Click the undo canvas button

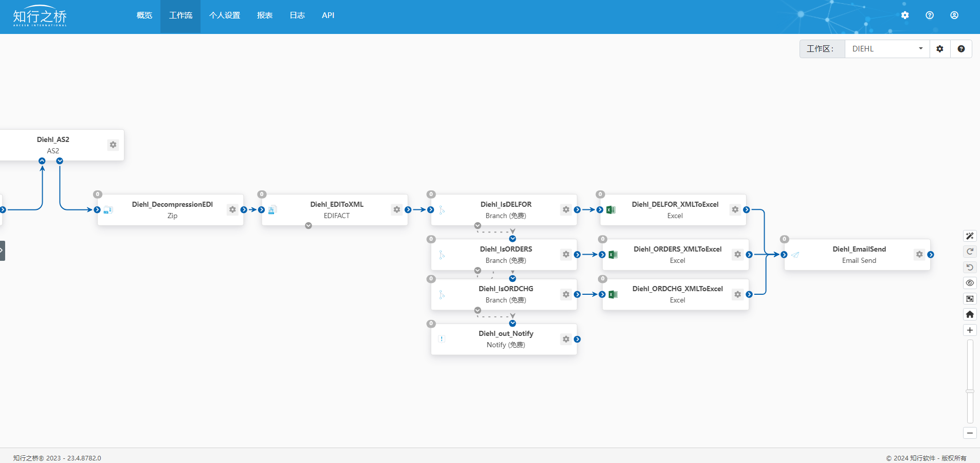tap(970, 268)
